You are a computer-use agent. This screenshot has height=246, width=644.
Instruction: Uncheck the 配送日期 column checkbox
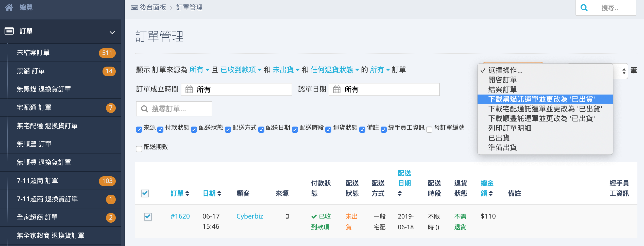261,130
